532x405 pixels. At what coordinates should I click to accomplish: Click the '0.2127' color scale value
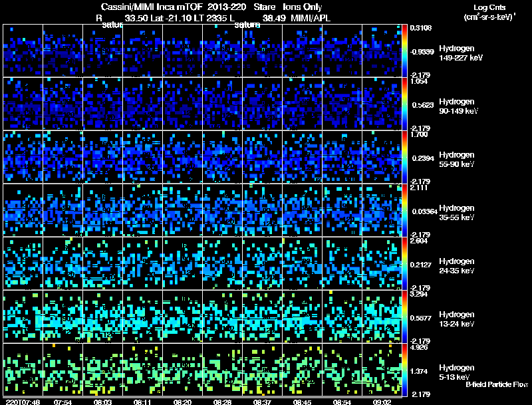click(421, 265)
